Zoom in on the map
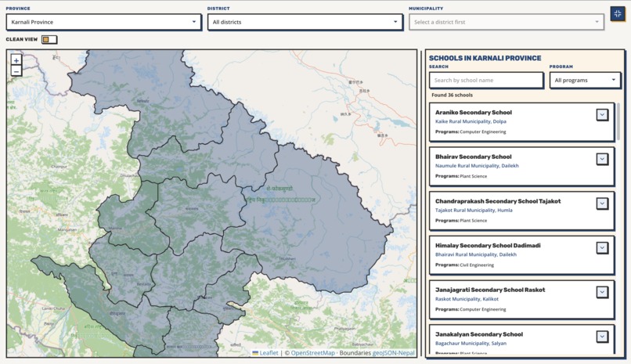The image size is (631, 364). click(x=16, y=60)
